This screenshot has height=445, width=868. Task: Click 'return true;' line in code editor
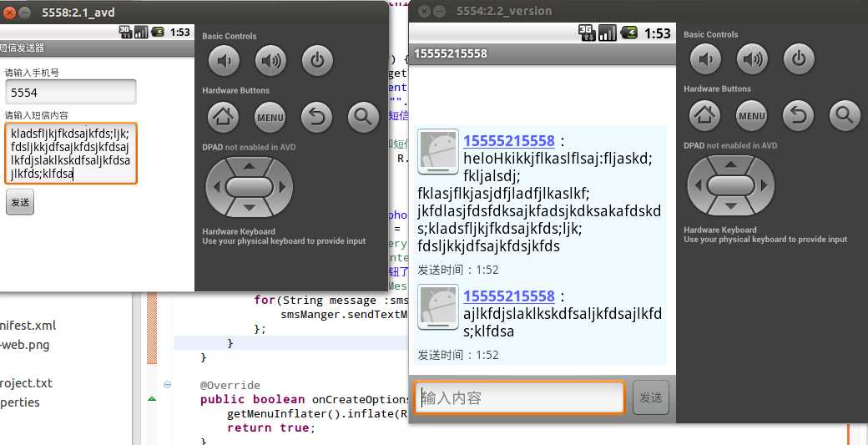tap(270, 427)
